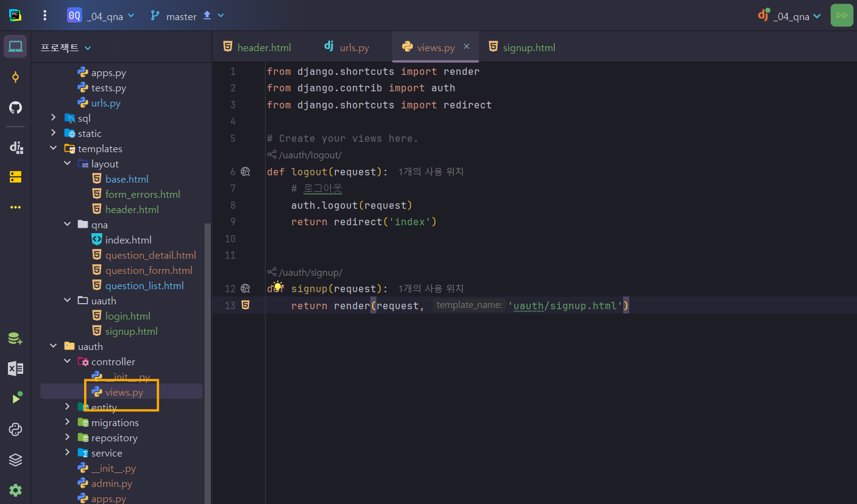Switch to the signup.html tab
The width and height of the screenshot is (857, 504).
coord(522,47)
